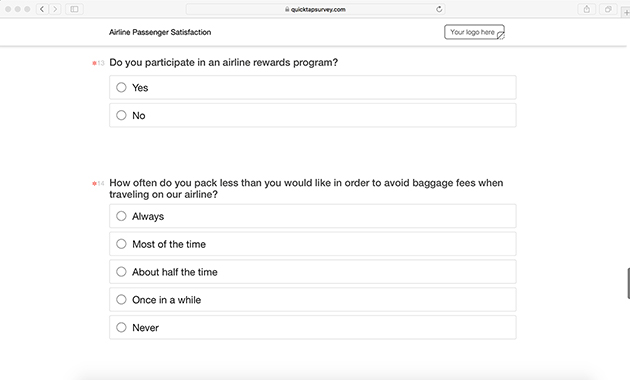Click the green window zoom button

click(27, 9)
